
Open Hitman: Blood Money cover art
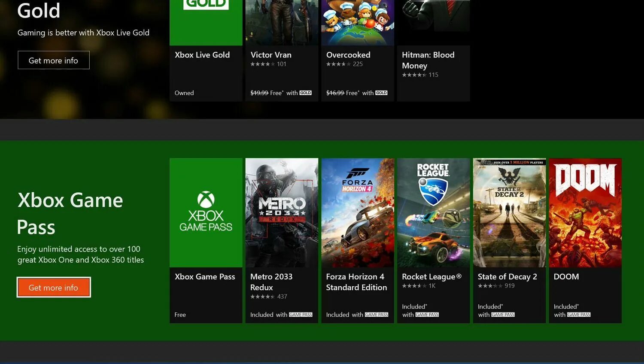point(434,22)
